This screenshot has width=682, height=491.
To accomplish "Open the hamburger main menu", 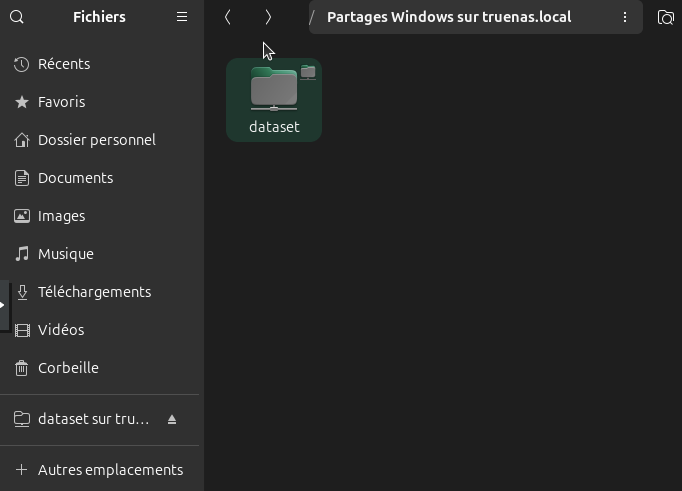I will pos(182,17).
